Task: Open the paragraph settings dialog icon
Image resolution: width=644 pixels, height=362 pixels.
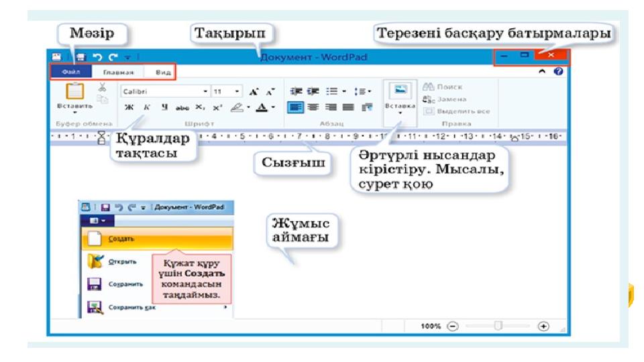Action: pos(367,107)
